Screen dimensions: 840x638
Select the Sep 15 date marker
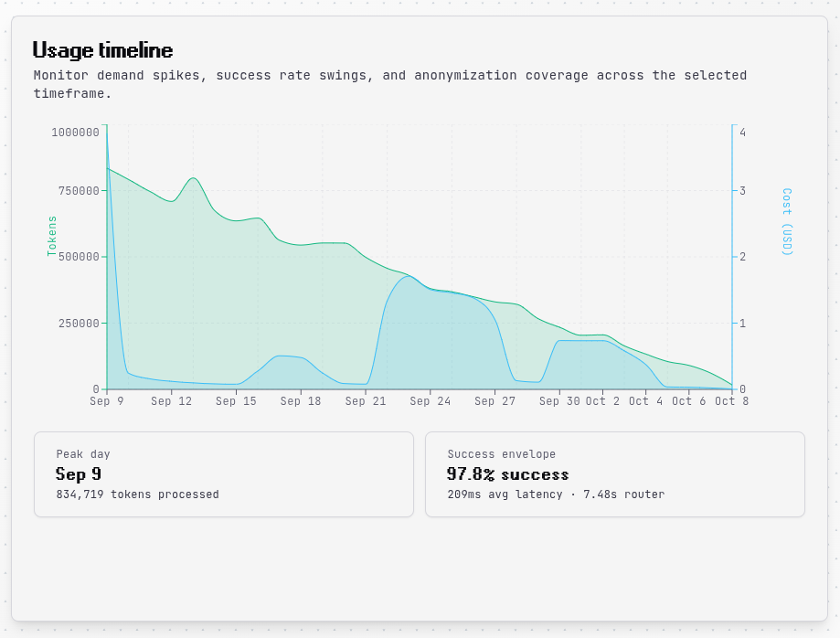point(236,401)
